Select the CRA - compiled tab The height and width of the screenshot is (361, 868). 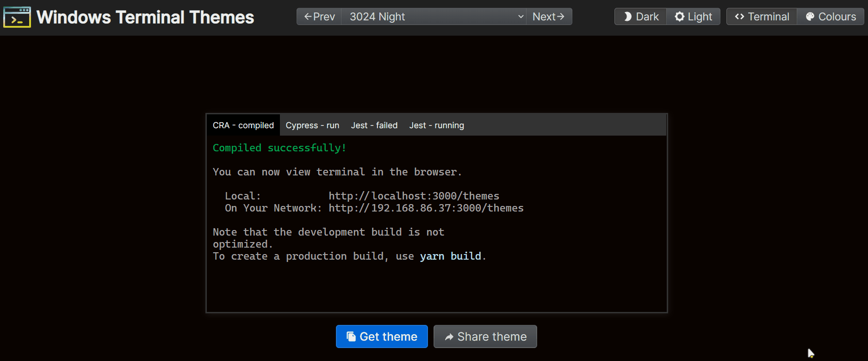pyautogui.click(x=243, y=125)
